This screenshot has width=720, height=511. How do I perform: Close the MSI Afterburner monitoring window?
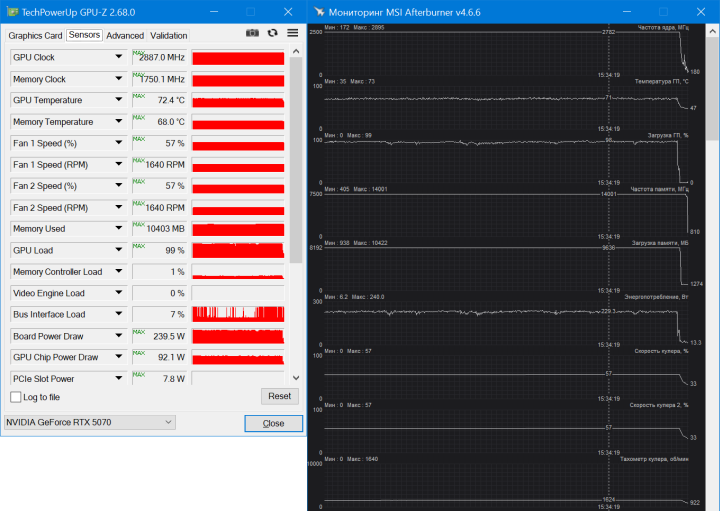[698, 12]
